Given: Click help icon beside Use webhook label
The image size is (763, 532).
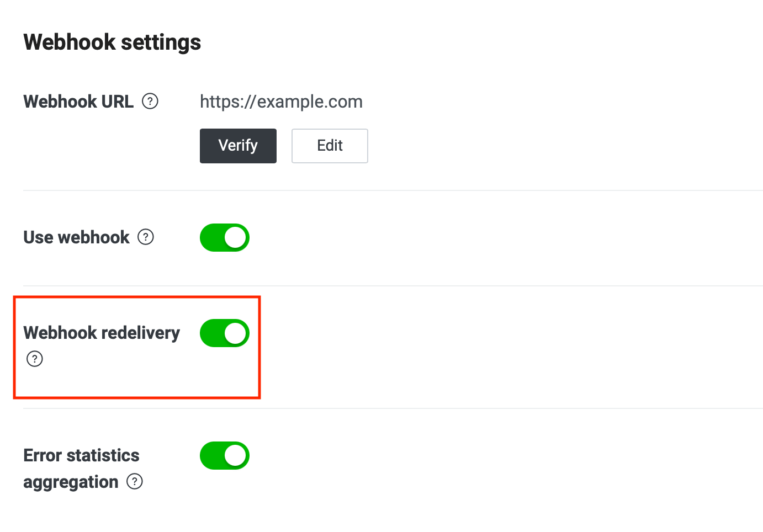Looking at the screenshot, I should point(146,237).
